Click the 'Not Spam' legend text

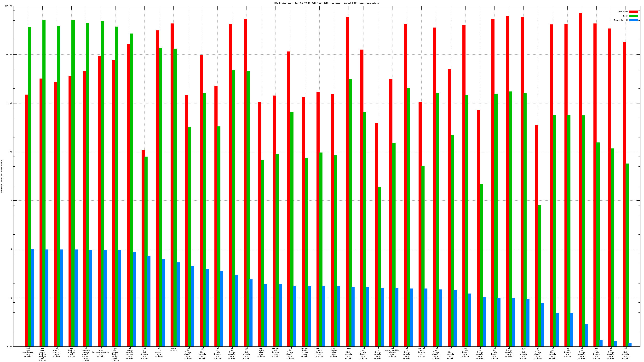coord(623,12)
